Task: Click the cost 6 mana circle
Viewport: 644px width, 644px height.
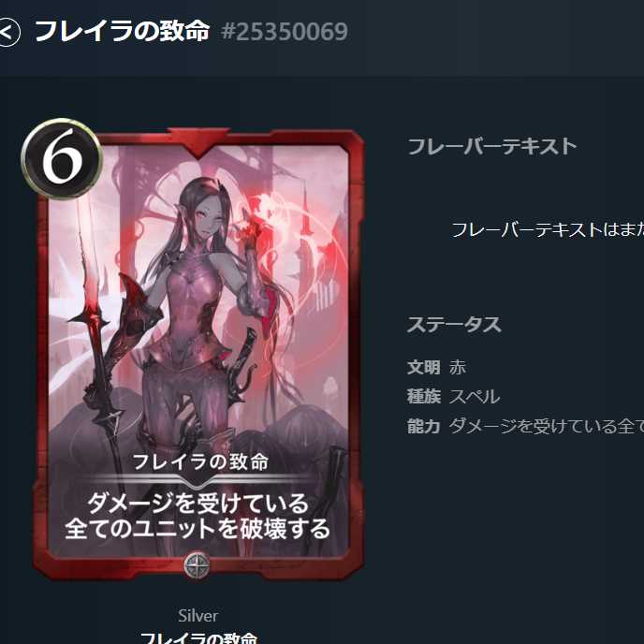Action: point(62,158)
